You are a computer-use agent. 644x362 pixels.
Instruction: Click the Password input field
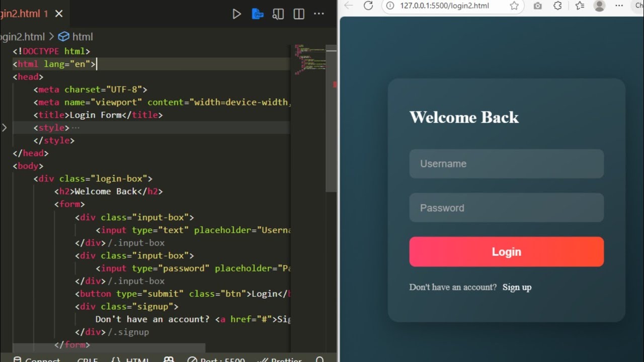click(507, 208)
